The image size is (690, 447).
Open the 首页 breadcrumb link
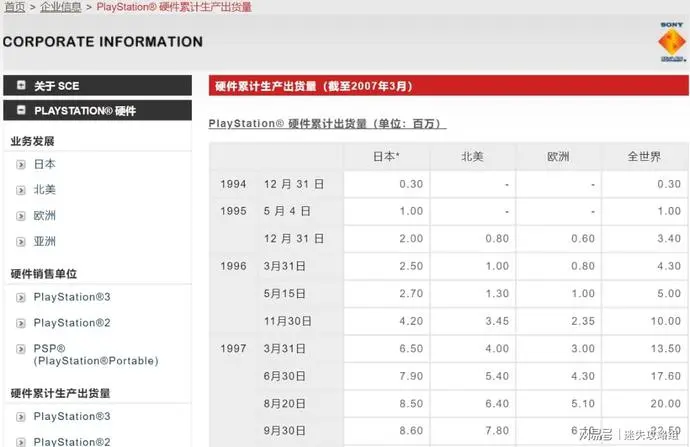pos(15,7)
